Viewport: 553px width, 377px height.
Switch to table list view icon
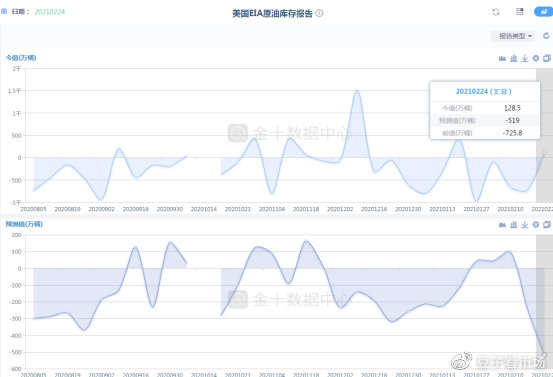(x=519, y=12)
